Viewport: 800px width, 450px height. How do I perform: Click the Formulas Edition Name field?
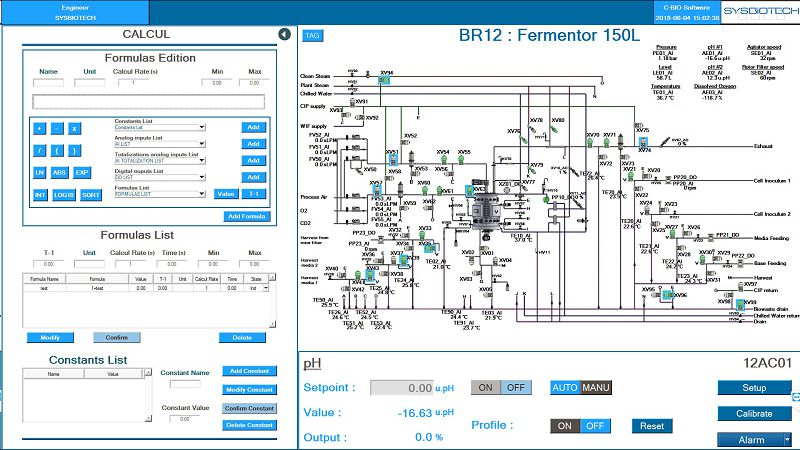pyautogui.click(x=48, y=83)
